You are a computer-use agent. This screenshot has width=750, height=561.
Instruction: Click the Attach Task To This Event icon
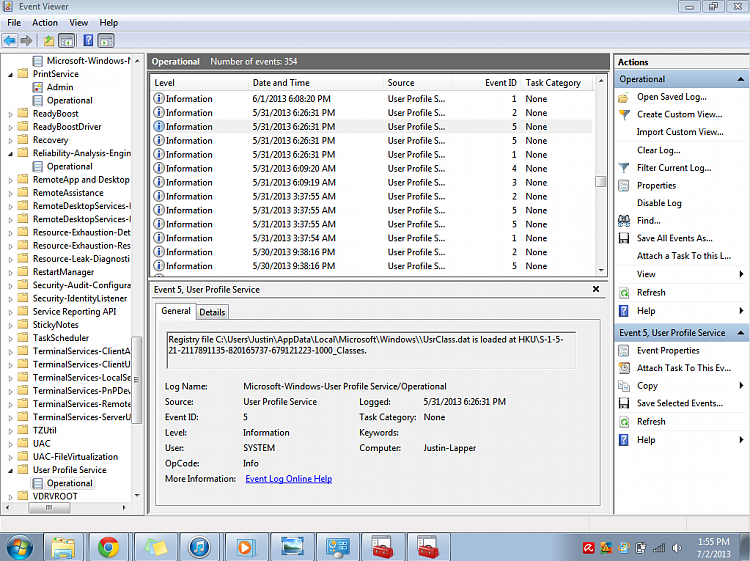click(x=624, y=368)
